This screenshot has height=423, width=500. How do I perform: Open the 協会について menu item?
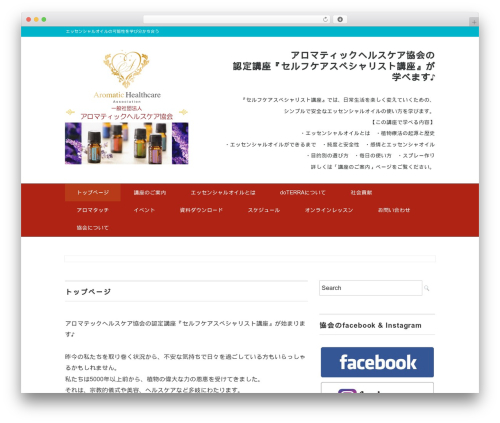(93, 228)
